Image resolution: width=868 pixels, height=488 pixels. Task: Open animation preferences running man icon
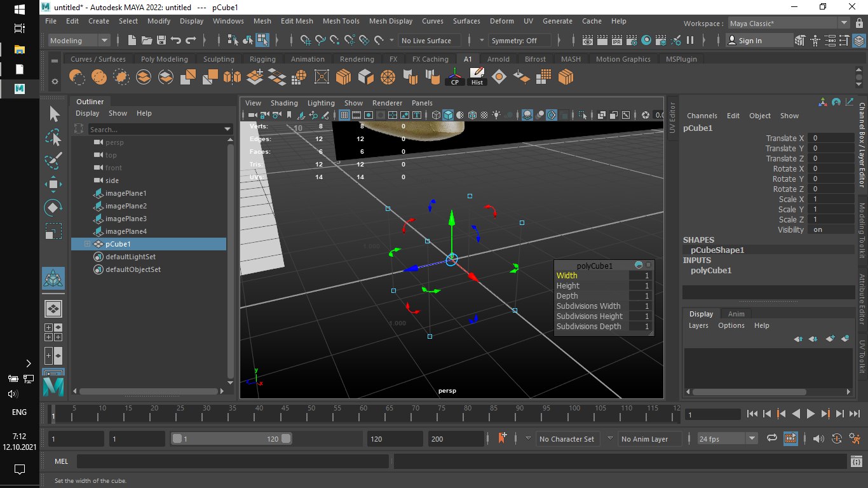855,438
